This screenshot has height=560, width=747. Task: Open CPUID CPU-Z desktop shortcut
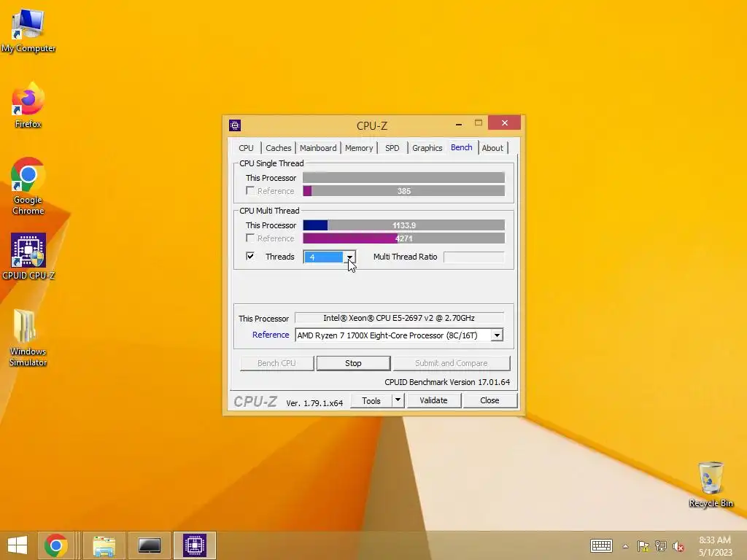tap(28, 256)
